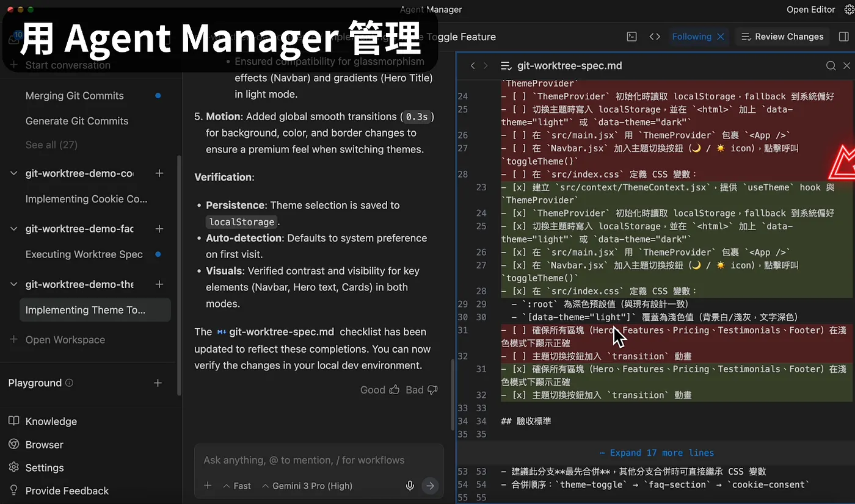Add a conversation to git-worktree-demo-faq workspace
Viewport: 855px width, 504px height.
159,229
